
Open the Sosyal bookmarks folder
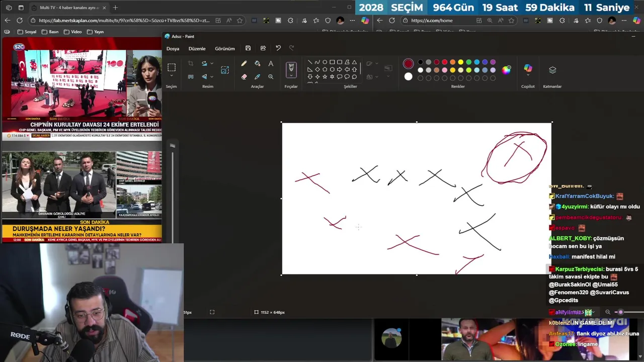tap(27, 32)
